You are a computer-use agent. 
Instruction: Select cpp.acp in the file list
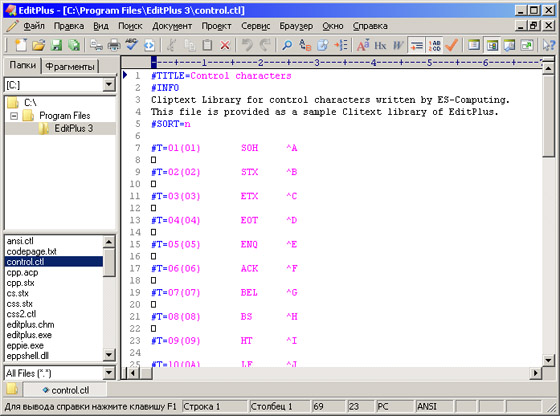(x=22, y=272)
